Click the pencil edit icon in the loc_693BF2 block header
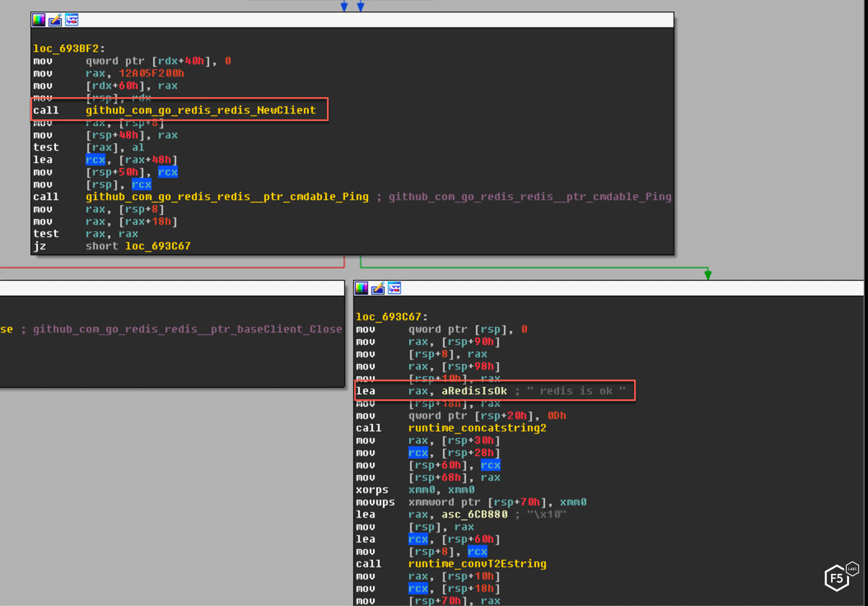The height and width of the screenshot is (606, 868). (x=55, y=20)
